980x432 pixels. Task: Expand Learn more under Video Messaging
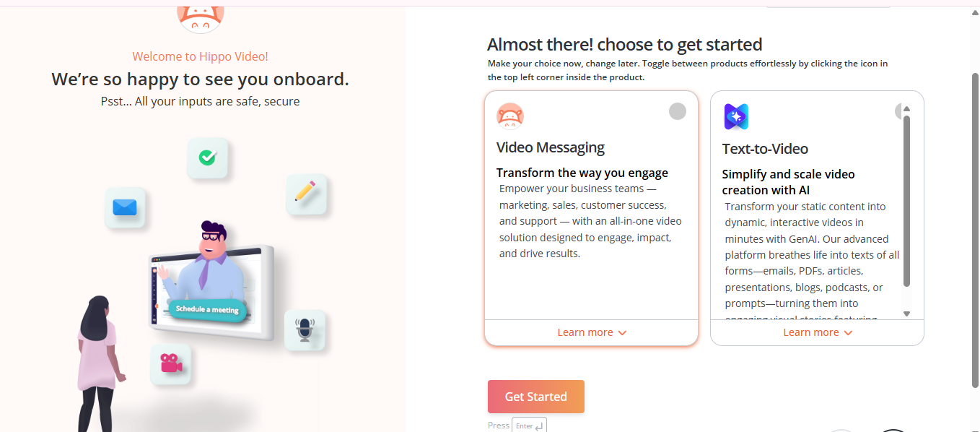591,332
